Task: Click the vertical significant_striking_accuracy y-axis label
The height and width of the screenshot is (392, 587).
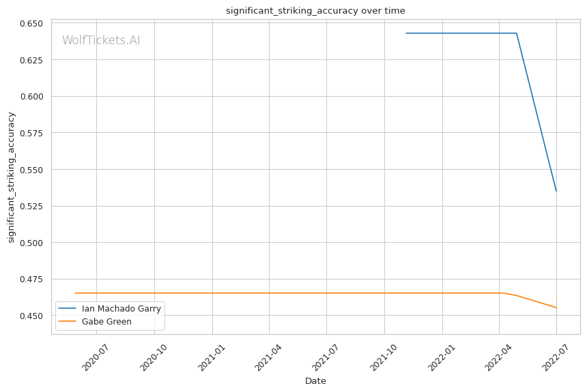Action: click(x=11, y=177)
